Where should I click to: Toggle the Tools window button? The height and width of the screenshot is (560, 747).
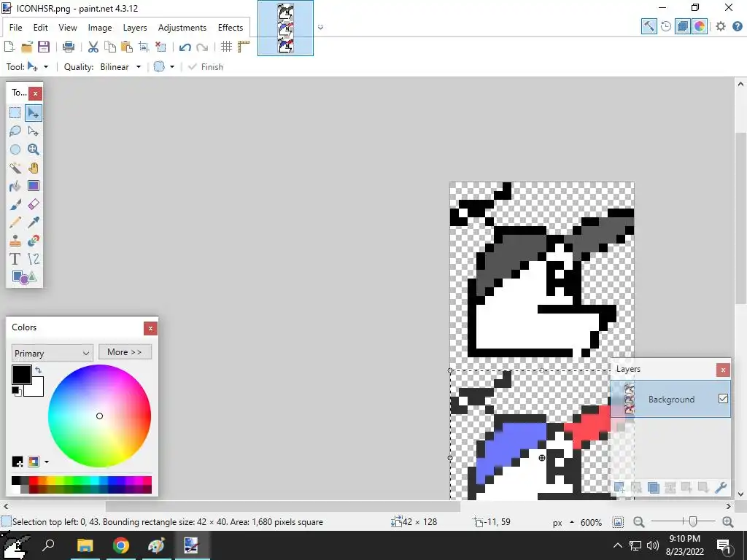click(649, 27)
